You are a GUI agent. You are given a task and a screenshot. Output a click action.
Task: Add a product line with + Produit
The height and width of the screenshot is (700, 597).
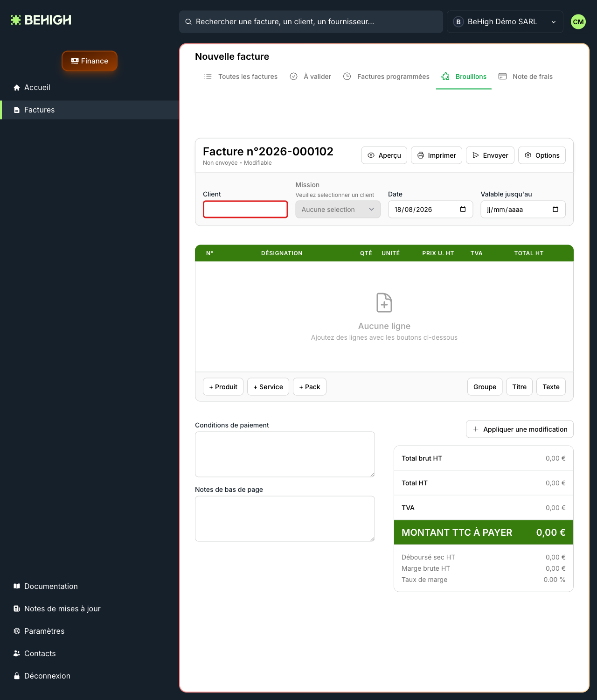223,387
